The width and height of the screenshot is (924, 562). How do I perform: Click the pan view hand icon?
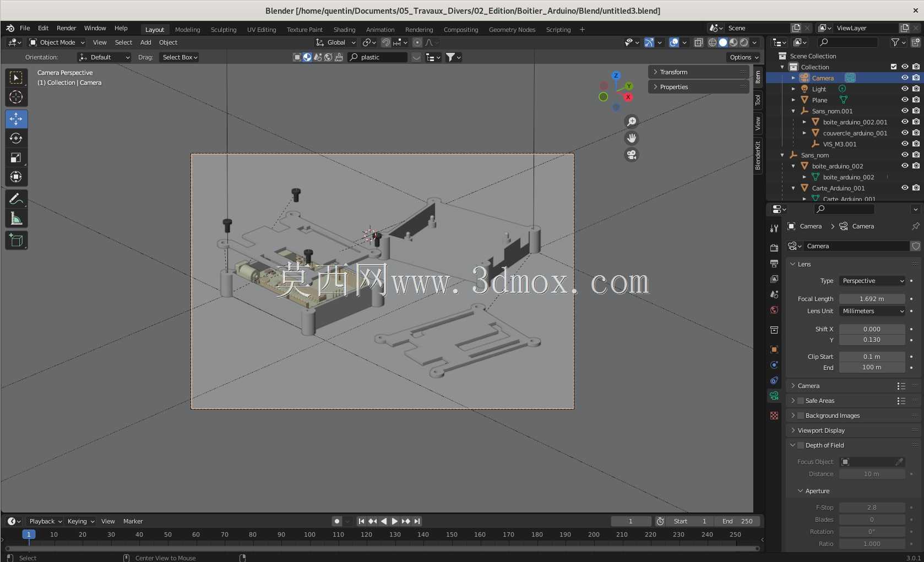[x=632, y=138]
